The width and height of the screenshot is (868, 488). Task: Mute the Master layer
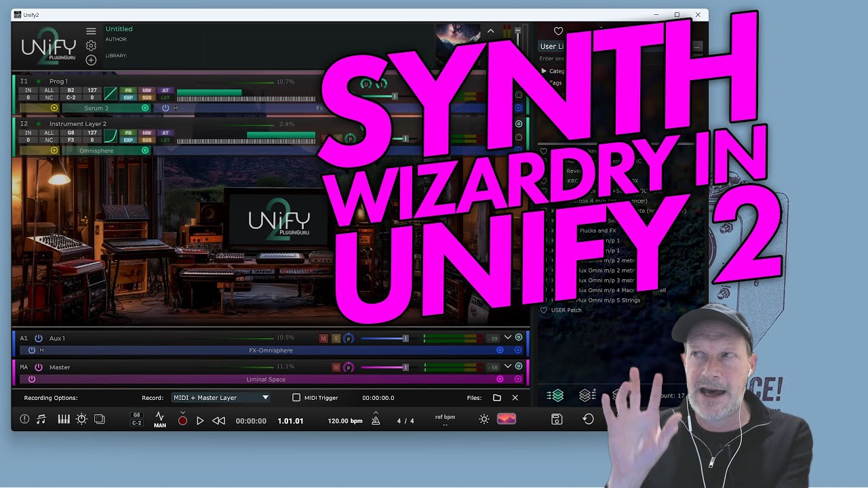336,367
